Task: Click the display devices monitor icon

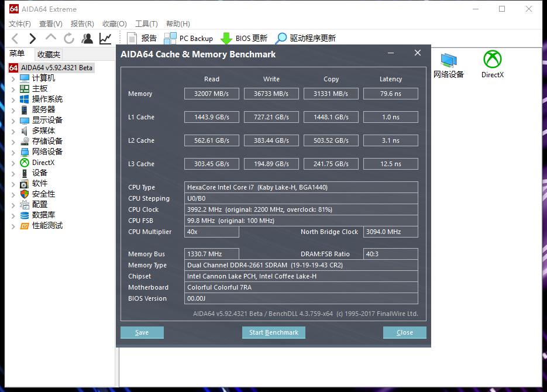Action: 25,121
